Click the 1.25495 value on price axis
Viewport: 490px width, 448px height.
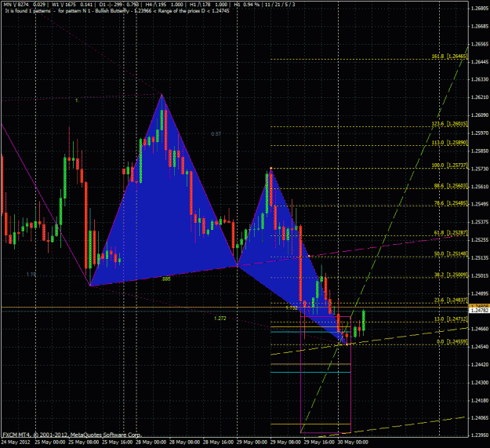click(479, 204)
